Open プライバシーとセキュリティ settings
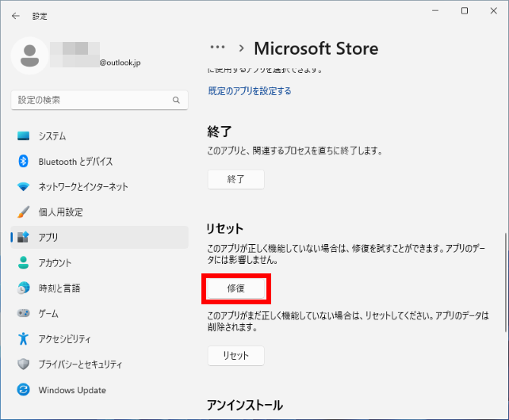 coord(80,365)
